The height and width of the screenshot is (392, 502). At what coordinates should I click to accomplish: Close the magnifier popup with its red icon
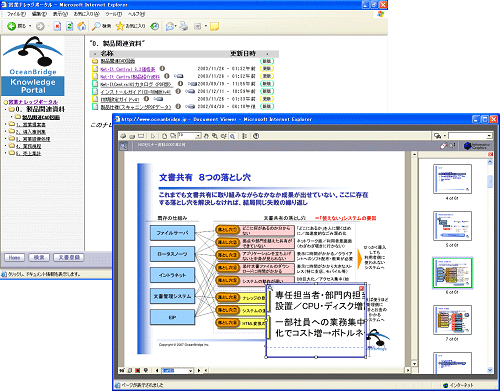click(x=362, y=288)
